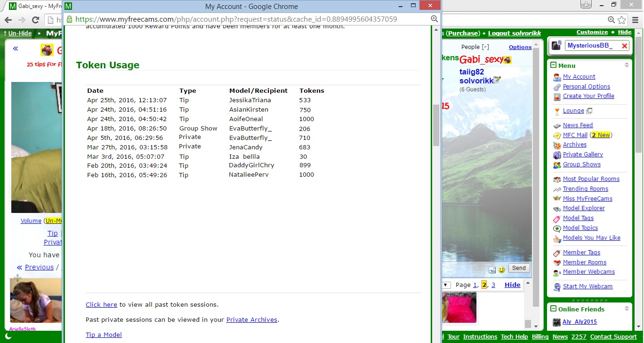Click the Instructions footer link
Image resolution: width=644 pixels, height=343 pixels.
(x=480, y=337)
